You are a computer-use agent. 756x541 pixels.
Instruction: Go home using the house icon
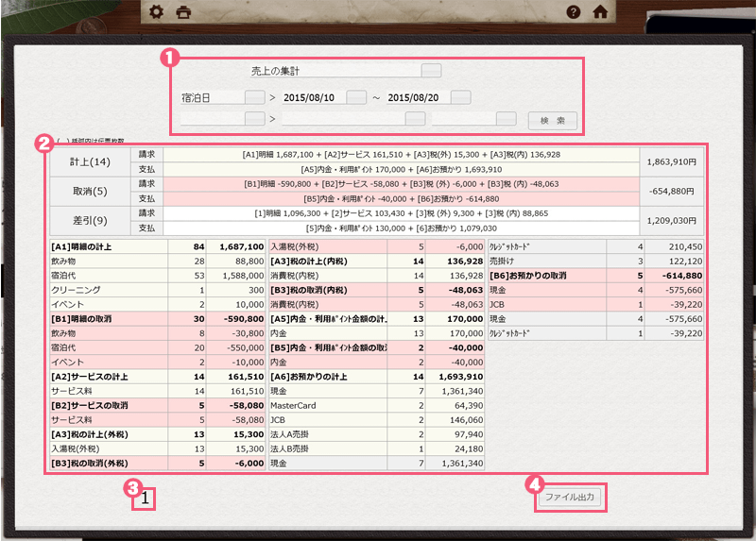[600, 11]
